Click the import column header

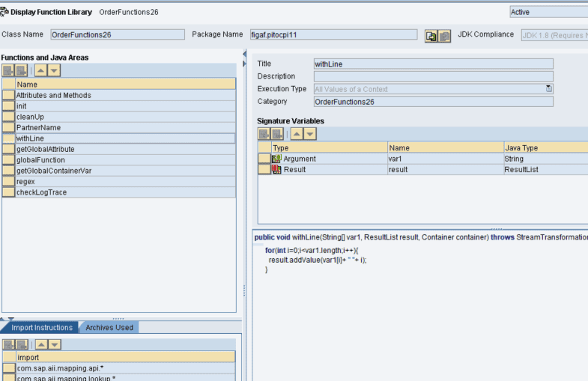126,357
